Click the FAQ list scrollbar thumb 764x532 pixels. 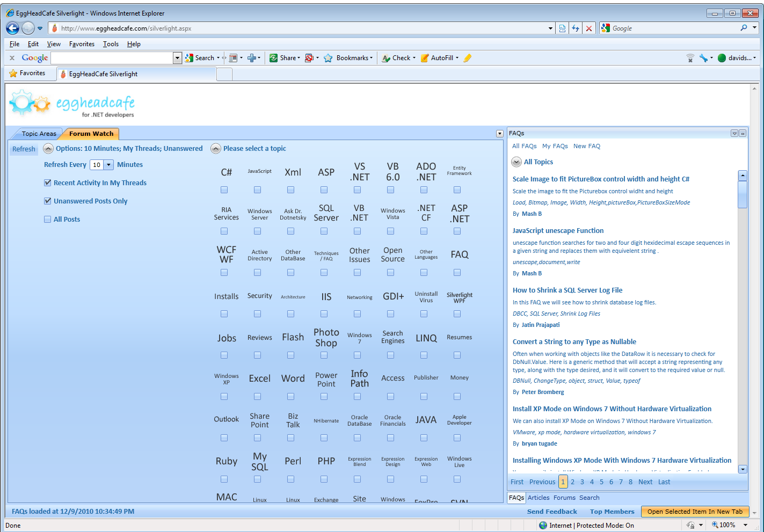coord(743,194)
